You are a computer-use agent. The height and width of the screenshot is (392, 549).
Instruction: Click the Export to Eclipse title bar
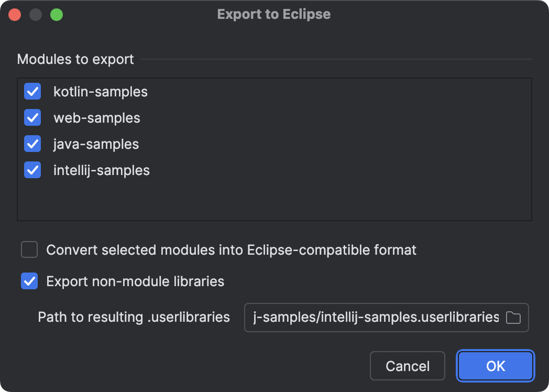click(x=274, y=14)
